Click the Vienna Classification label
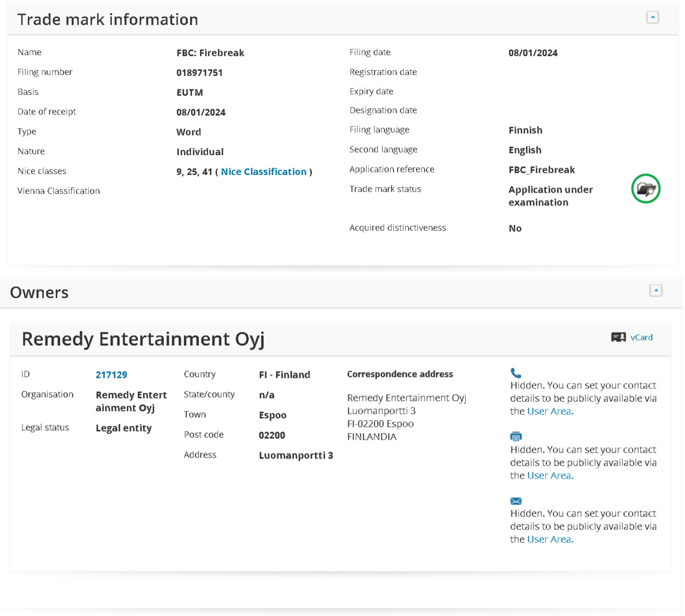685x616 pixels. tap(58, 191)
